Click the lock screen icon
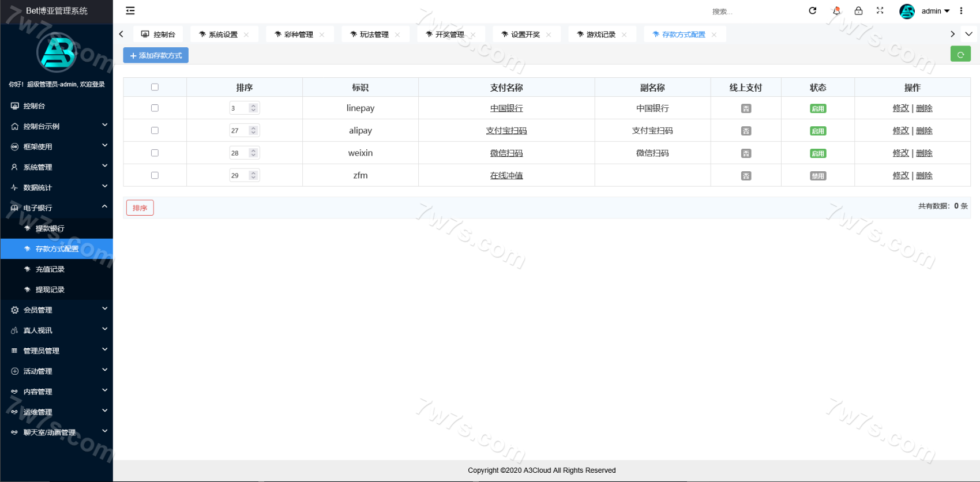This screenshot has height=482, width=980. click(859, 11)
